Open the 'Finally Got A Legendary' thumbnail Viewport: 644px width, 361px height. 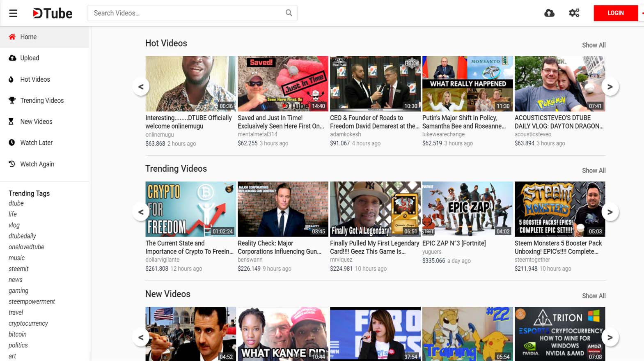coord(375,209)
